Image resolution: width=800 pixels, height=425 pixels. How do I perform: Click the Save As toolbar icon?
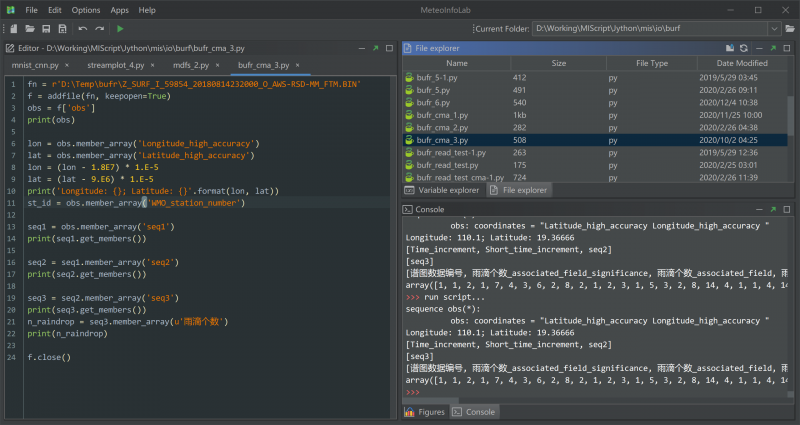[63, 29]
